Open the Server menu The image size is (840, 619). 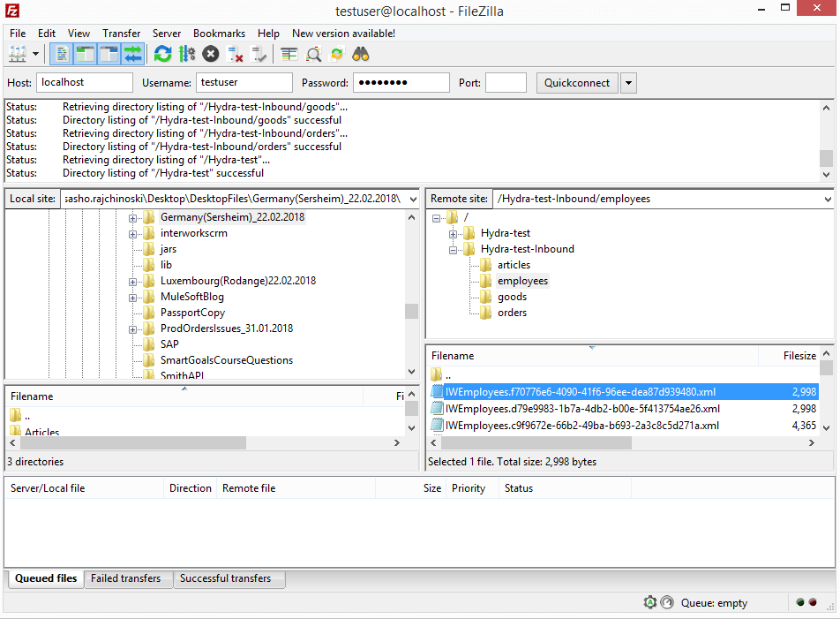(167, 34)
